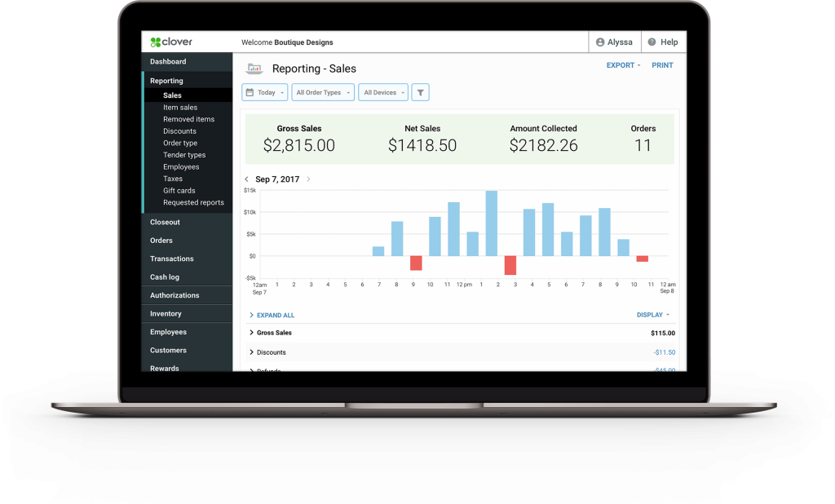Go to previous day with left arrow
The image size is (835, 504).
(247, 179)
